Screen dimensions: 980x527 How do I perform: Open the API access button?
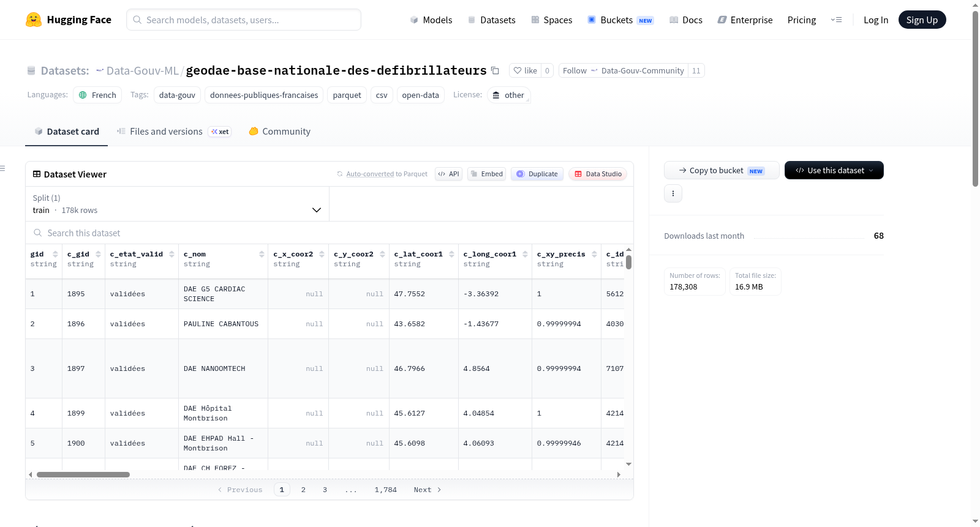click(448, 174)
